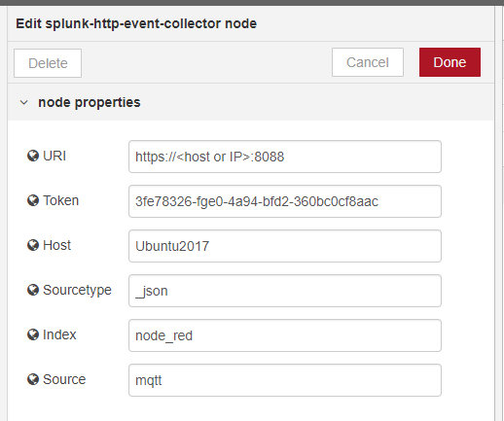Click the globe icon beside Token
504x421 pixels.
coord(33,200)
